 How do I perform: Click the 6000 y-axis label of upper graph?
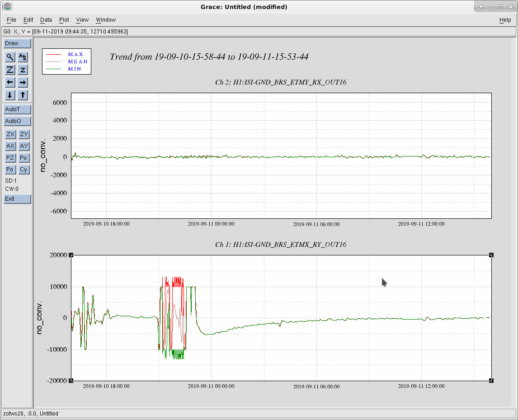[60, 103]
